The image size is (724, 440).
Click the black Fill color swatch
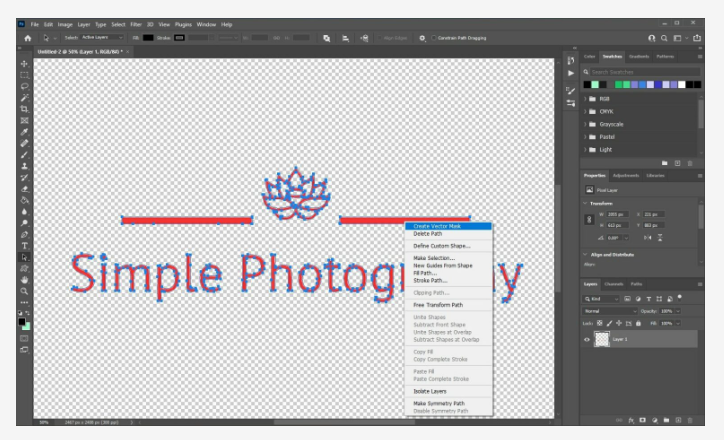148,38
